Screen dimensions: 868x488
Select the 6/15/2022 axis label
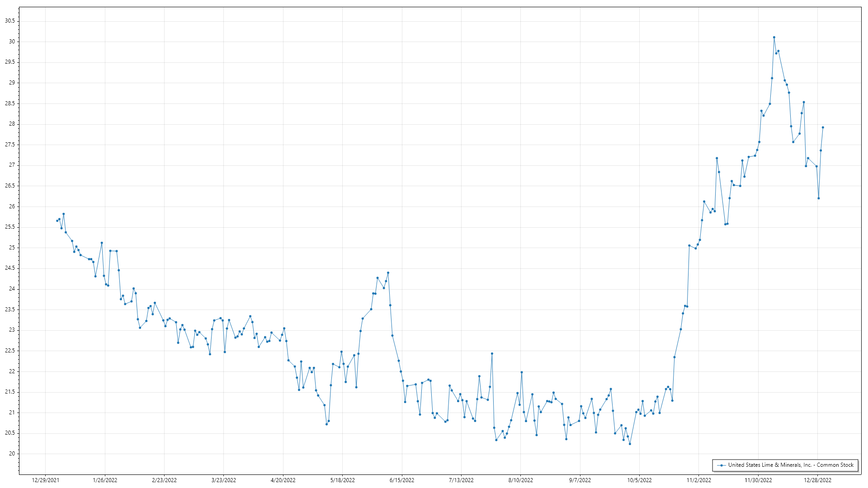pos(402,480)
